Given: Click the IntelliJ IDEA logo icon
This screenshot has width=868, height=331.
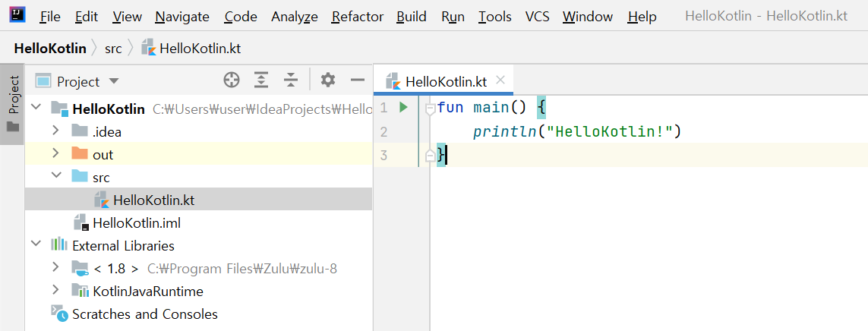Looking at the screenshot, I should point(17,15).
